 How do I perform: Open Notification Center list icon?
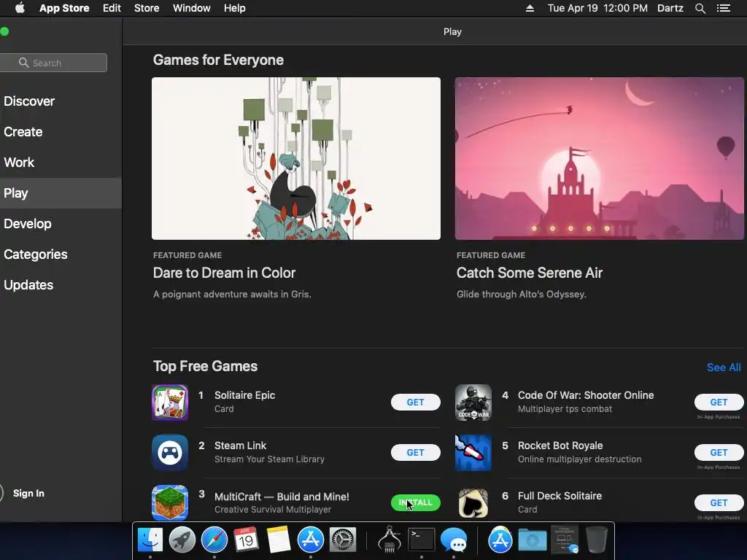(724, 8)
